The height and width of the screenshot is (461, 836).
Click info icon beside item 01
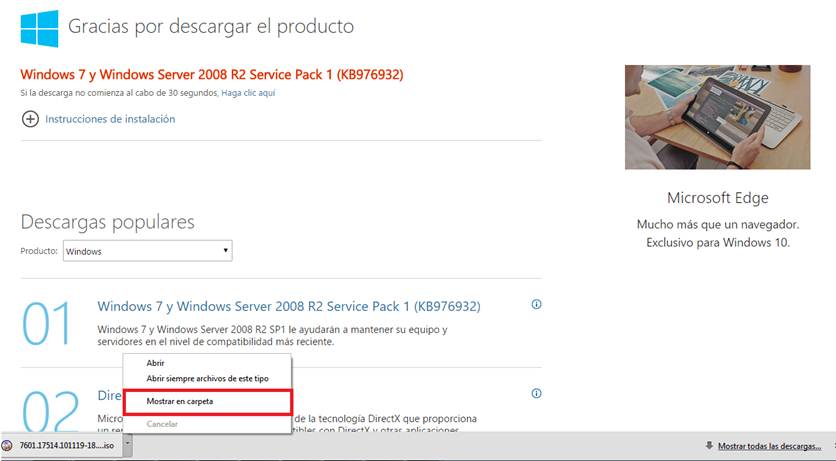pos(536,304)
